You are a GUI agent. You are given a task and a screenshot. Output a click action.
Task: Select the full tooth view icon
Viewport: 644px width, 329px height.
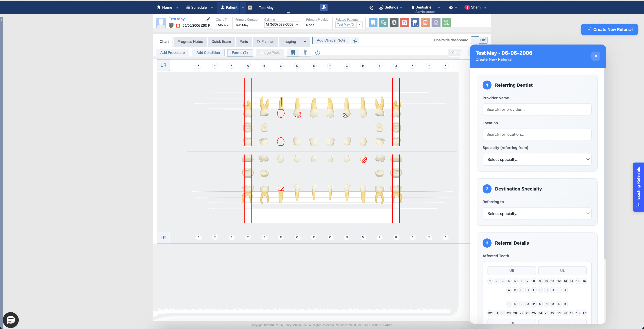(293, 53)
